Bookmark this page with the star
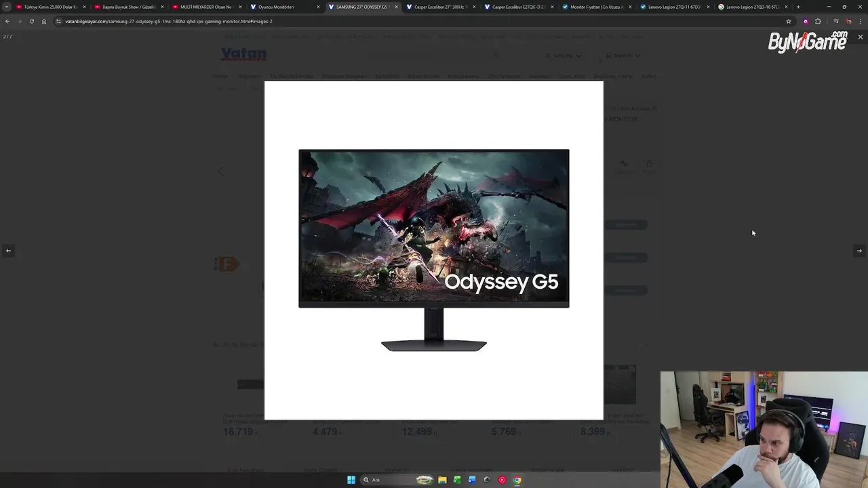Screen dimensions: 868x488 [x=788, y=21]
